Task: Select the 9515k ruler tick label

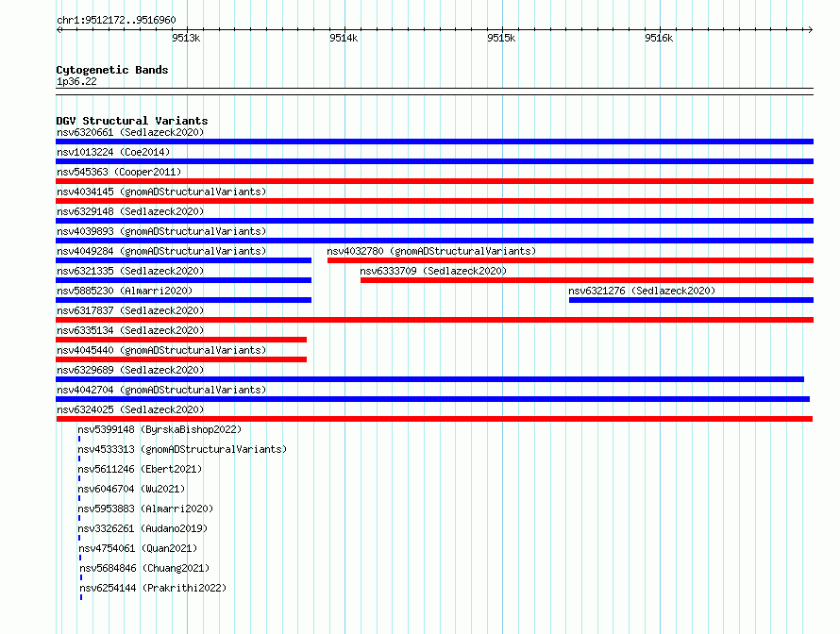Action: 501,38
